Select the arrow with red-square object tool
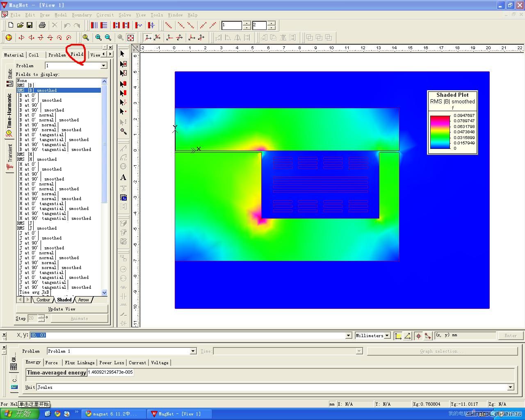 tap(123, 64)
